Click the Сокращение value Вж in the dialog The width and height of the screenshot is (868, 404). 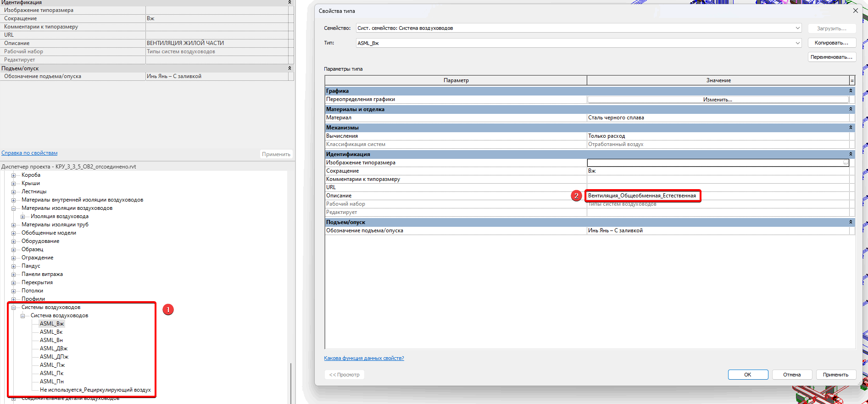click(x=718, y=171)
